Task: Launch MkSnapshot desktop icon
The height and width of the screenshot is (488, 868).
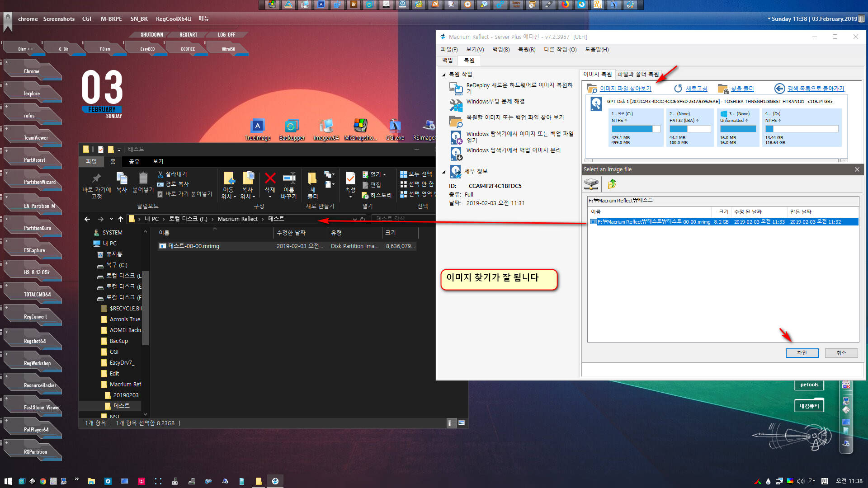Action: tap(360, 127)
